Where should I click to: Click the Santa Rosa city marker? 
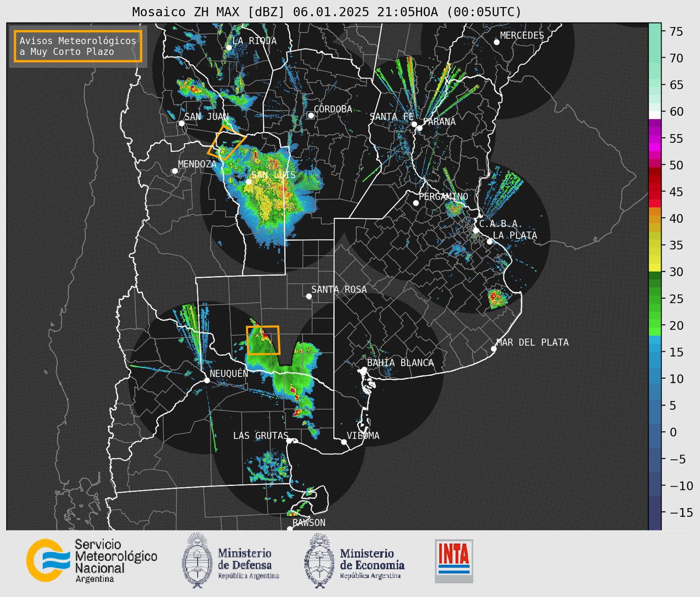tap(309, 296)
